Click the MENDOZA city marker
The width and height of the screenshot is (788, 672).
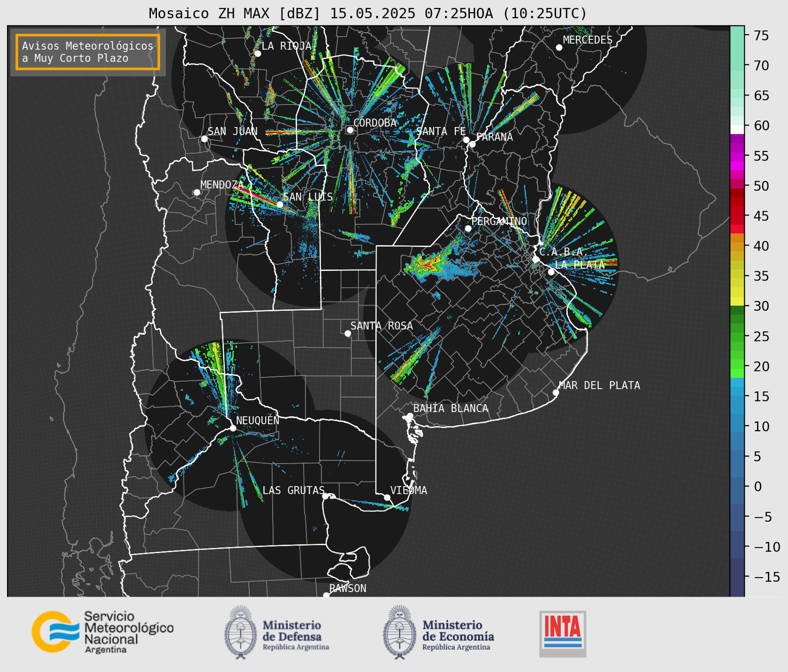point(197,192)
